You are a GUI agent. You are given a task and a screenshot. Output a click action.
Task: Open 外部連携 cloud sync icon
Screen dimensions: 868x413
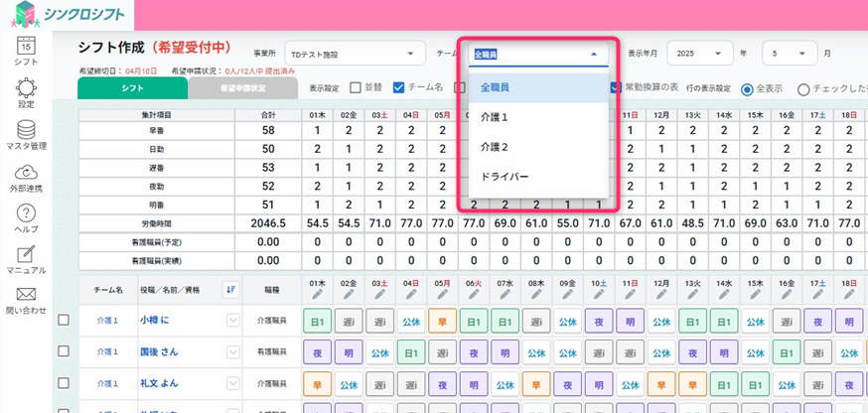point(26,172)
